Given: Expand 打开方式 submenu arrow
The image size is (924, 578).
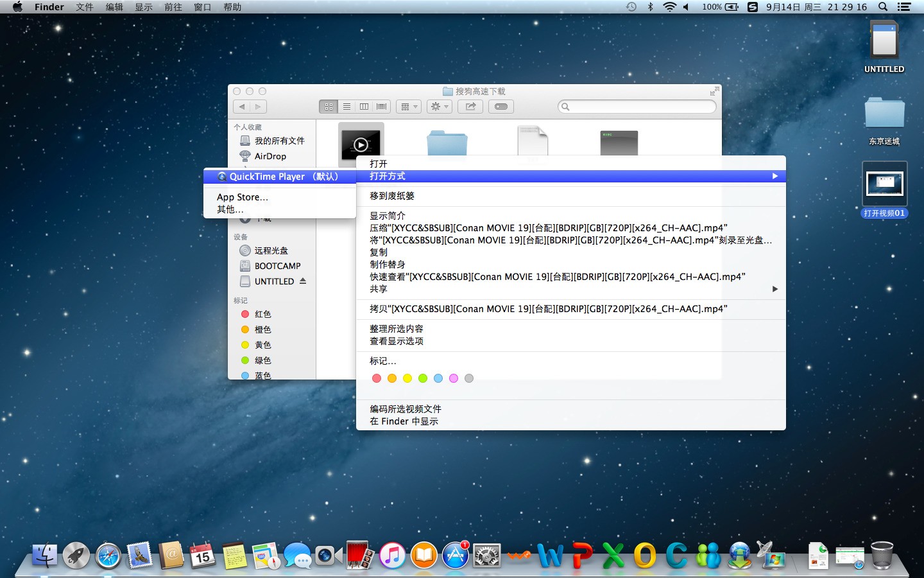Looking at the screenshot, I should click(774, 176).
